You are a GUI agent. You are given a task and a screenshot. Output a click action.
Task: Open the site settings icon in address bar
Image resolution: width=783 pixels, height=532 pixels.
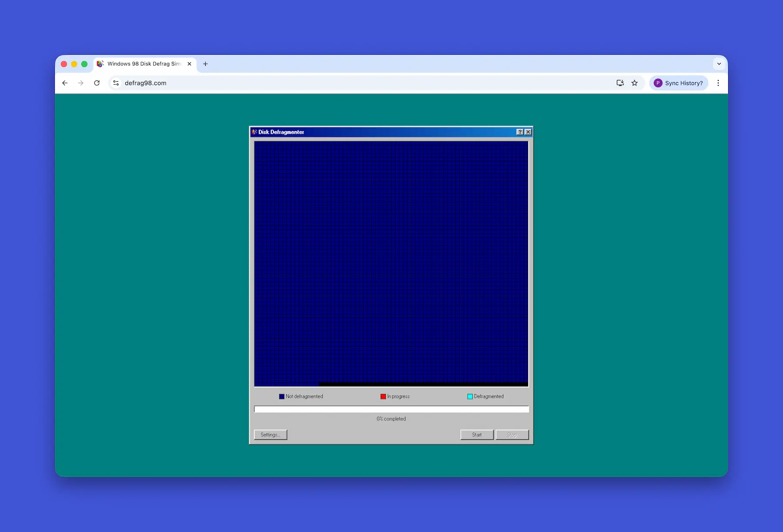[116, 83]
